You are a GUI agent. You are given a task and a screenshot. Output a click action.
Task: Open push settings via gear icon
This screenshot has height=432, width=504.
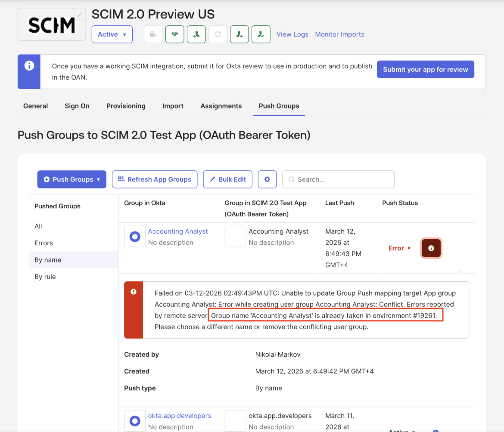267,179
